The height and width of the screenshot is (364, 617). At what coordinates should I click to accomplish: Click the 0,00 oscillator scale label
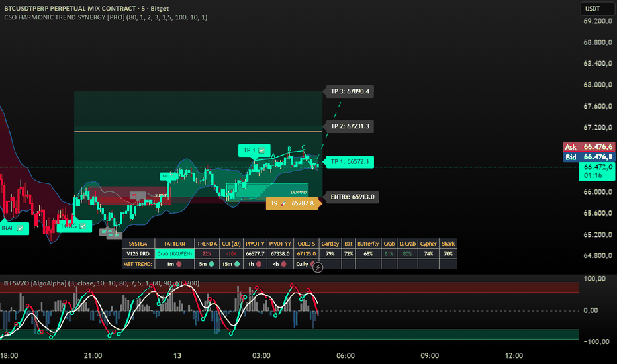pos(591,310)
